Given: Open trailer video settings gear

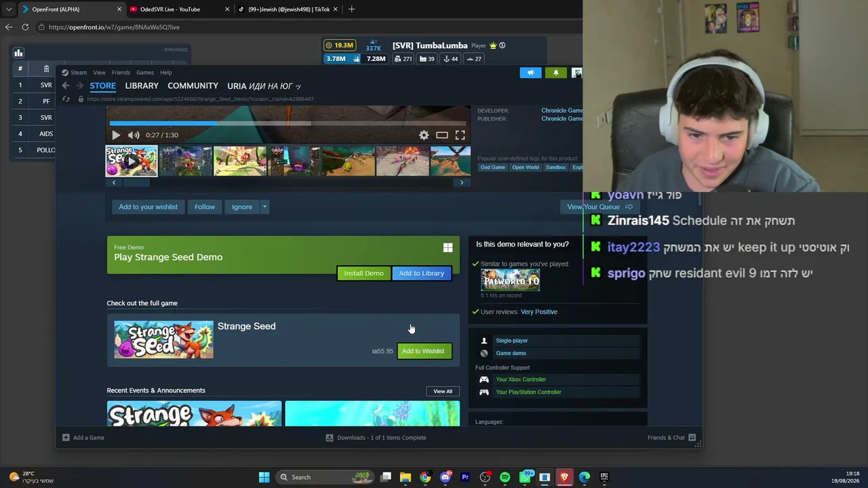Looking at the screenshot, I should pyautogui.click(x=424, y=135).
